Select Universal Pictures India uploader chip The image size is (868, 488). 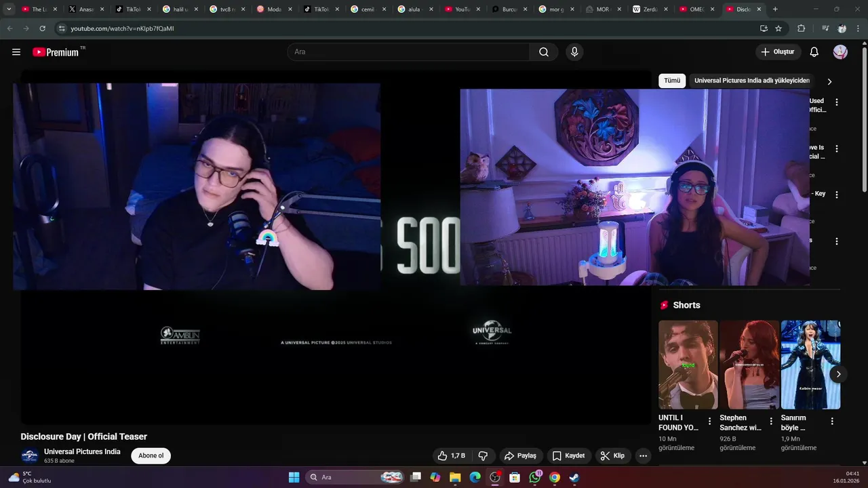tap(752, 81)
